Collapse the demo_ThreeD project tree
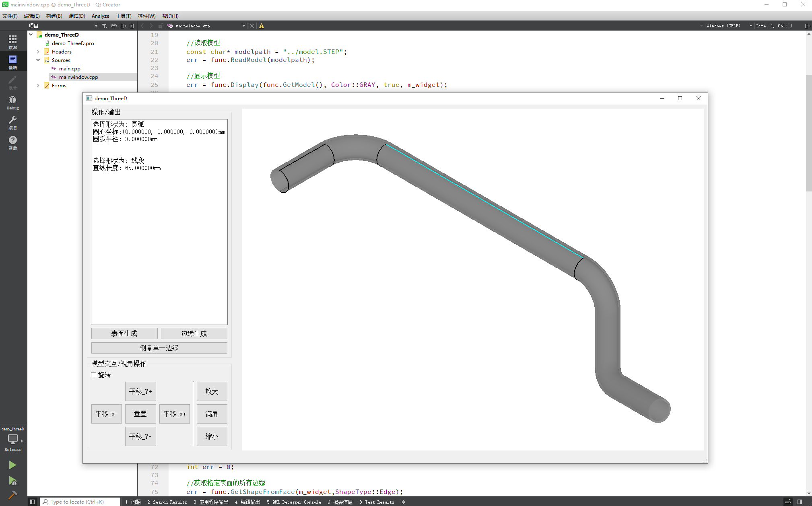This screenshot has height=506, width=812. pyautogui.click(x=31, y=35)
